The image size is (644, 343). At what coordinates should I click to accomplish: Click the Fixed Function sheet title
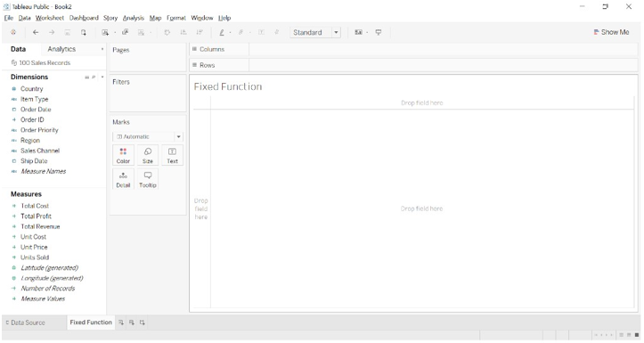click(228, 86)
